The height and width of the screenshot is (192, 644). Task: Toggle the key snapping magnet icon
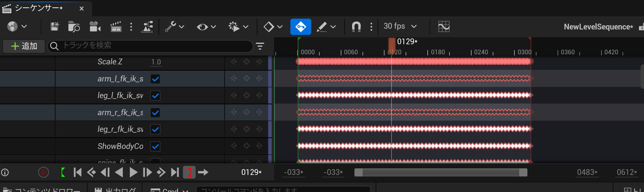pyautogui.click(x=356, y=26)
